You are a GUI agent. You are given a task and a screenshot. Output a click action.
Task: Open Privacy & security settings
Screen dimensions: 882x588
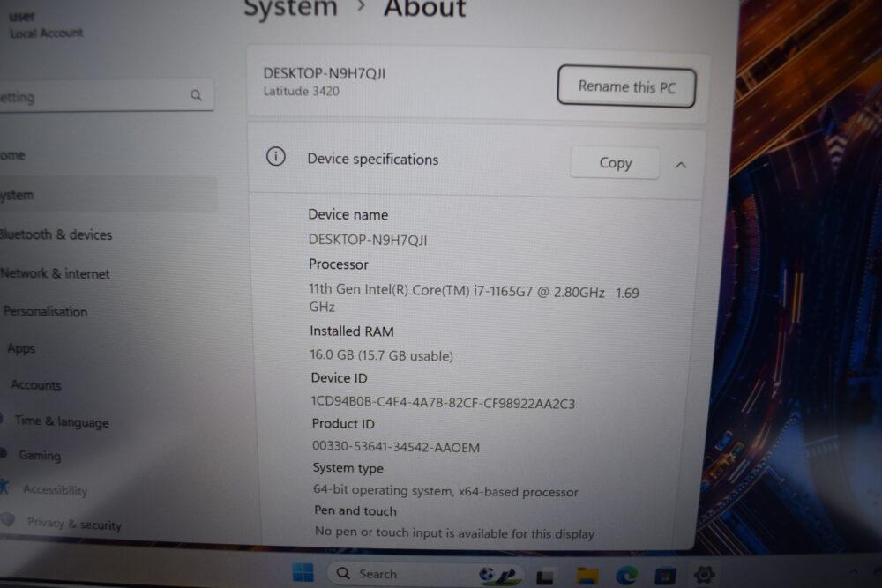[x=73, y=524]
